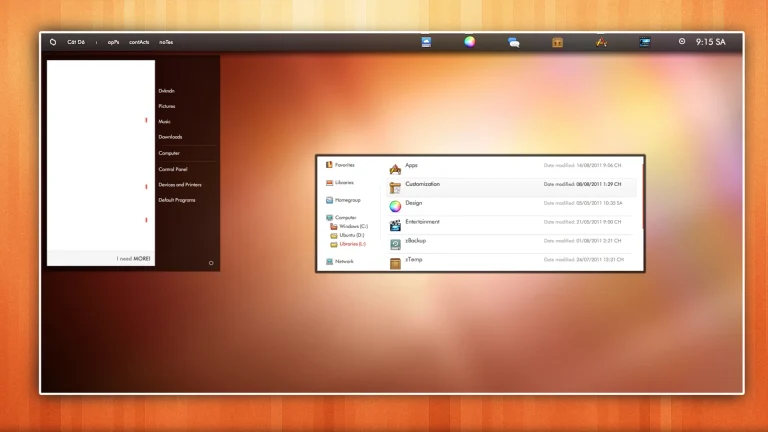Open Devices and Printers in start menu
768x432 pixels.
(180, 185)
